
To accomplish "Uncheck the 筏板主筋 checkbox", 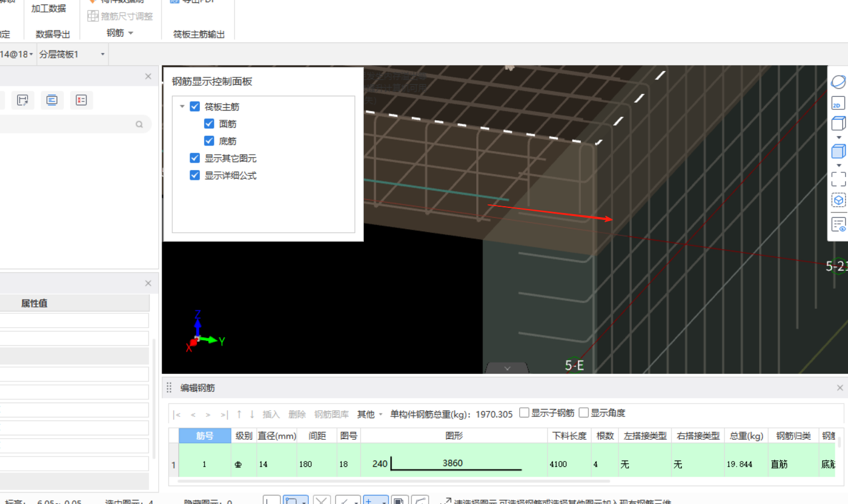I will coord(195,107).
